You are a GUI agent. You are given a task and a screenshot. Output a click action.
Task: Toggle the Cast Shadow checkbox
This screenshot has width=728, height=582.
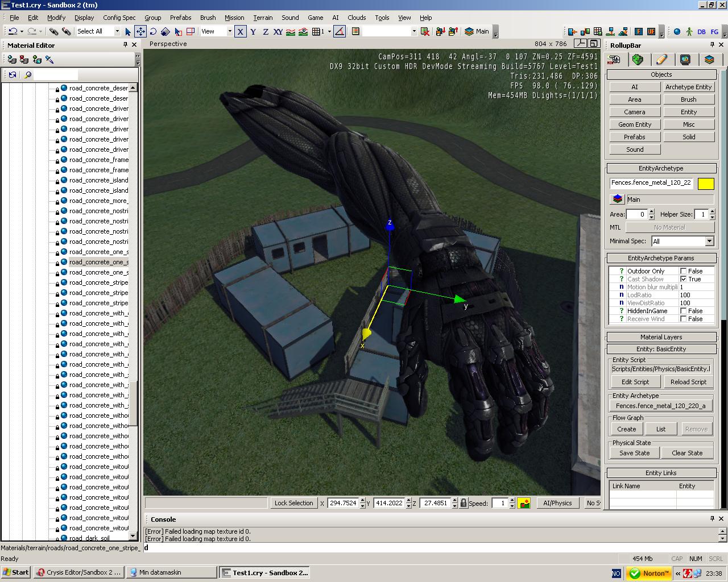coord(683,279)
